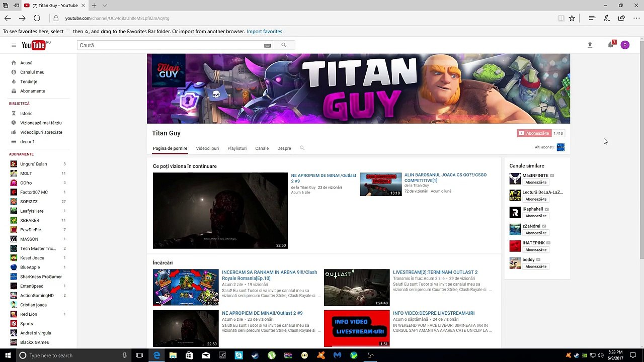The image size is (644, 362).
Task: Play featured Outlast 2 #9 thumbnail
Action: pos(220,211)
